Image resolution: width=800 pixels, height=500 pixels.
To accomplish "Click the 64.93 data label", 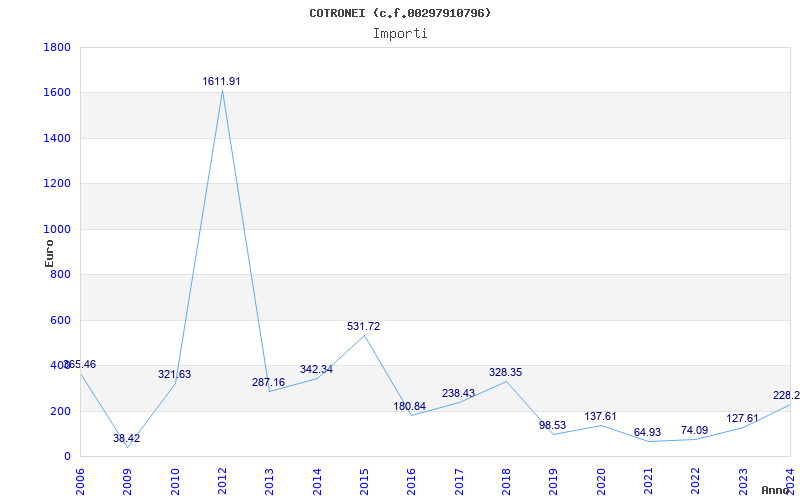I will click(647, 433).
